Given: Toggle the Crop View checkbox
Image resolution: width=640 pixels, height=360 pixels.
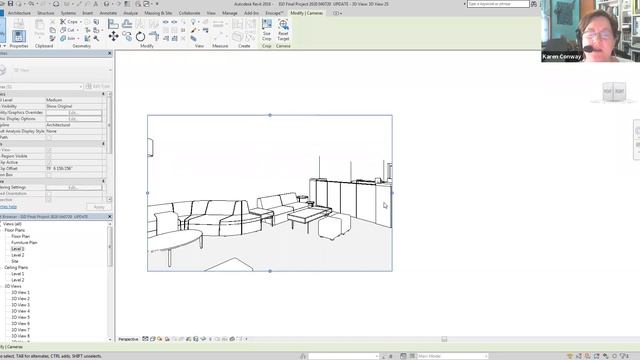Looking at the screenshot, I should 49,150.
